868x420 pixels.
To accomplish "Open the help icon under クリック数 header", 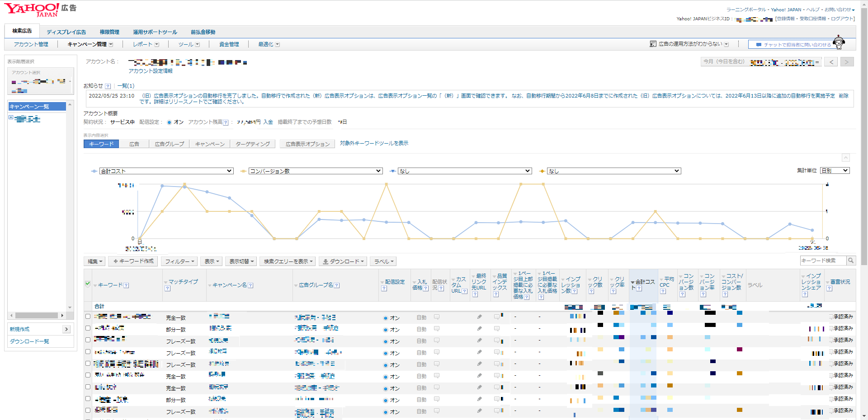I will (x=591, y=291).
